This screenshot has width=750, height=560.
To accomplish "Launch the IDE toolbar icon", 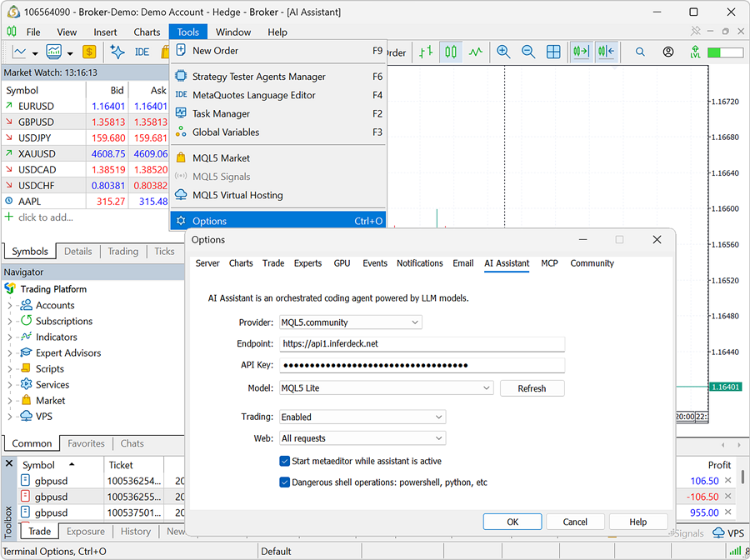I will pyautogui.click(x=142, y=52).
